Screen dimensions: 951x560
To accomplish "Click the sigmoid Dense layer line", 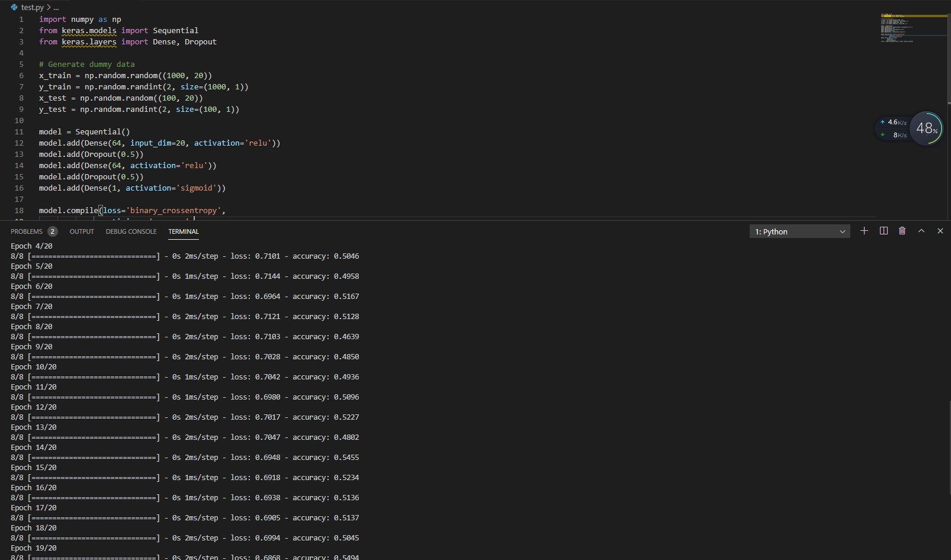I will (x=133, y=188).
